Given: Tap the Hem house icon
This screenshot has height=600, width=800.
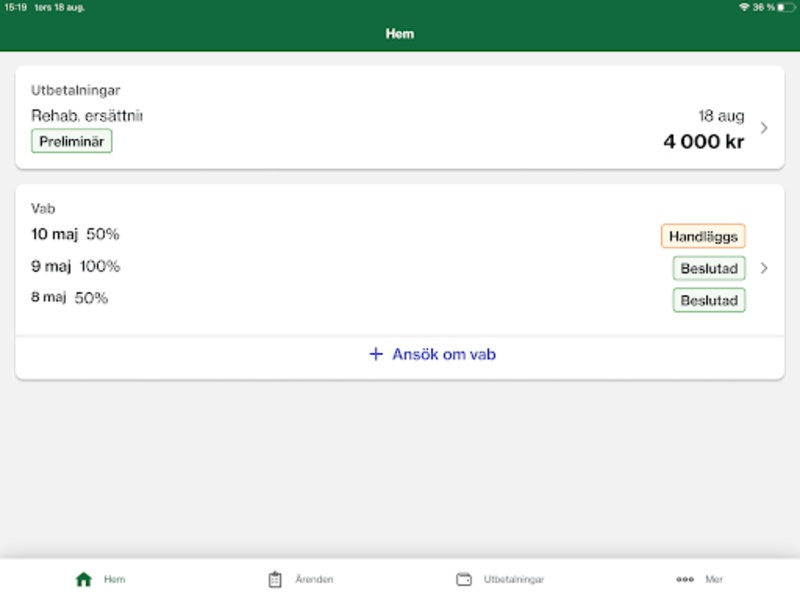Looking at the screenshot, I should 84,579.
